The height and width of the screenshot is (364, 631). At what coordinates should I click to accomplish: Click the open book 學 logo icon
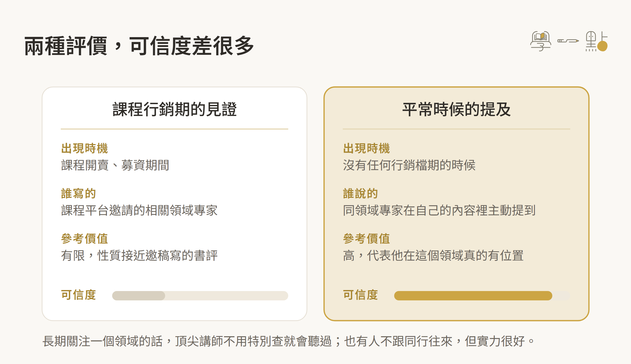(x=541, y=41)
